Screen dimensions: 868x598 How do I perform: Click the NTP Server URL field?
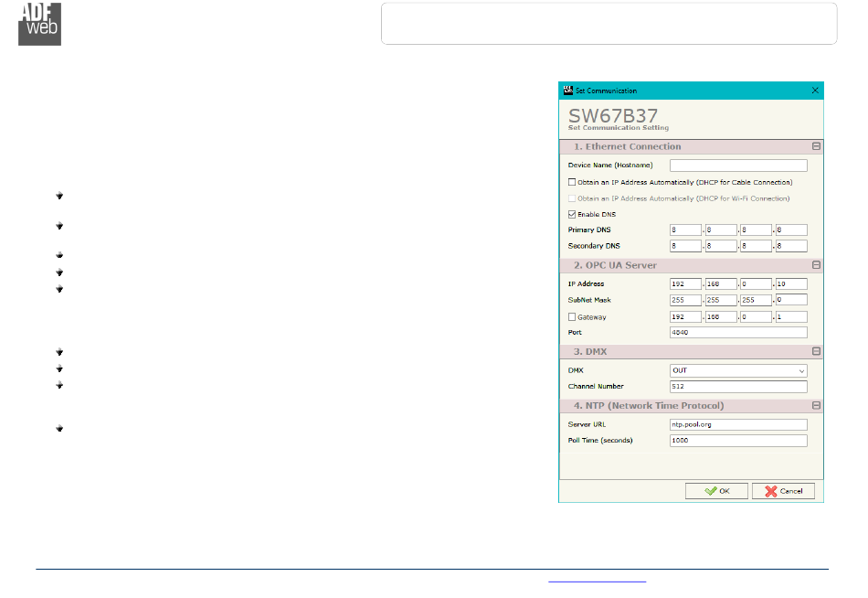(738, 425)
